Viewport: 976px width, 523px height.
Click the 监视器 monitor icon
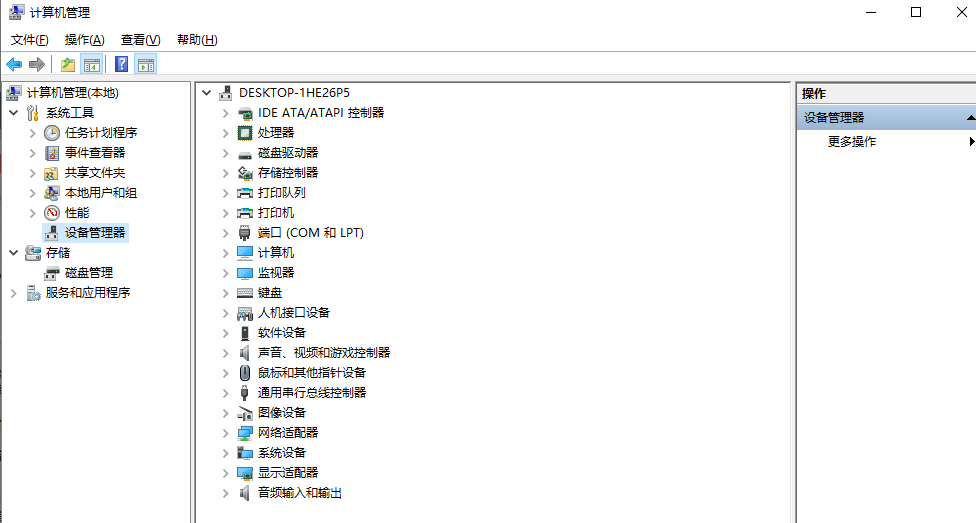(x=245, y=273)
